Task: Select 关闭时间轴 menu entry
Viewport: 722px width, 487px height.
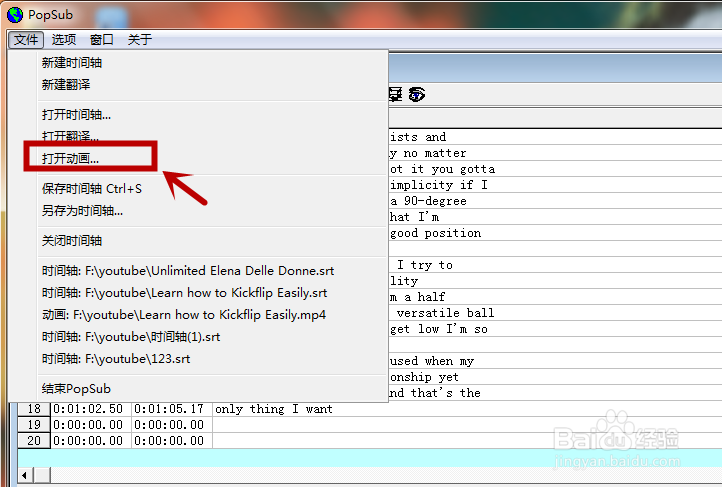Action: (x=72, y=241)
